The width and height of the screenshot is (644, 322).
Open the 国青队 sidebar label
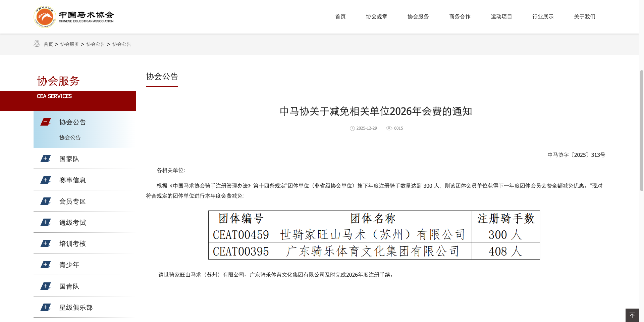point(69,286)
